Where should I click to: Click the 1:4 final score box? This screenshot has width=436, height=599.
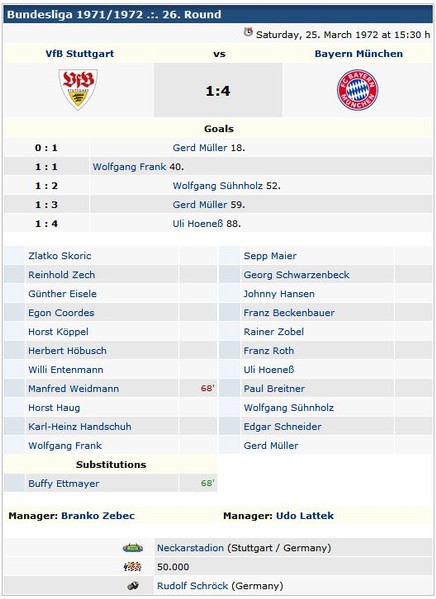(x=218, y=90)
